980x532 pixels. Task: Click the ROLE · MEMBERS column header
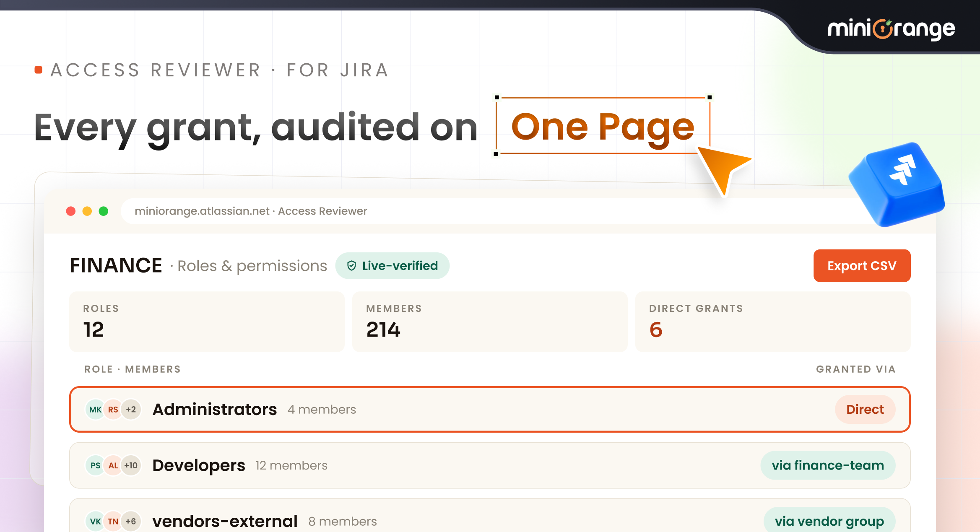pyautogui.click(x=133, y=369)
